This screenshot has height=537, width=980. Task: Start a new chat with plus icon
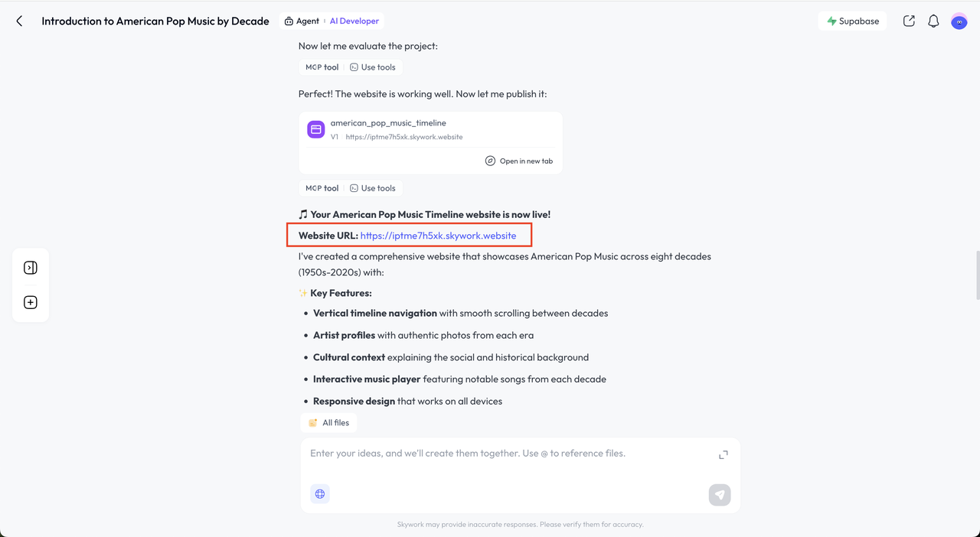[31, 302]
